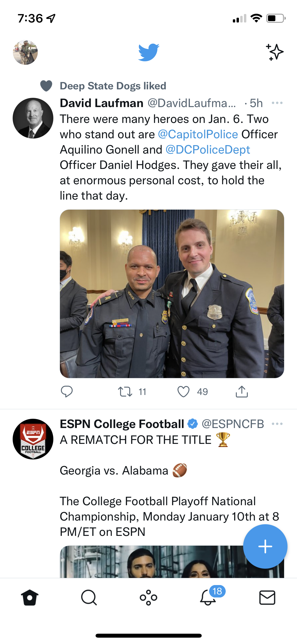The image size is (297, 644).
Task: Tap the Twitter bird logo
Action: (x=149, y=52)
